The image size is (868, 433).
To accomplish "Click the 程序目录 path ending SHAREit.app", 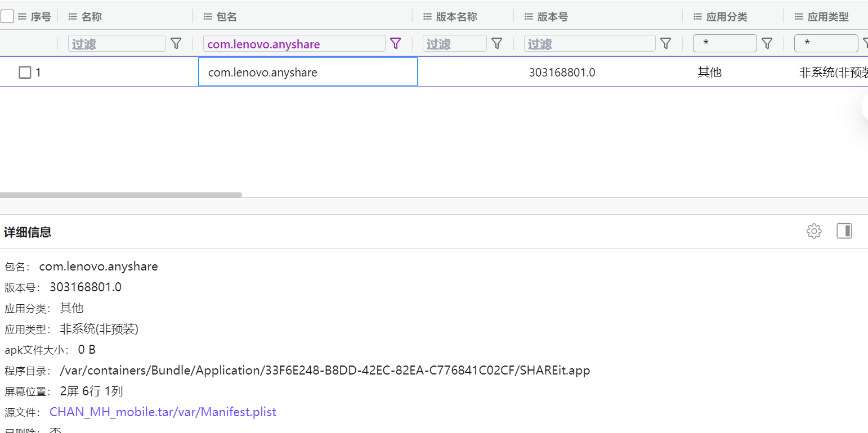I will click(x=325, y=371).
